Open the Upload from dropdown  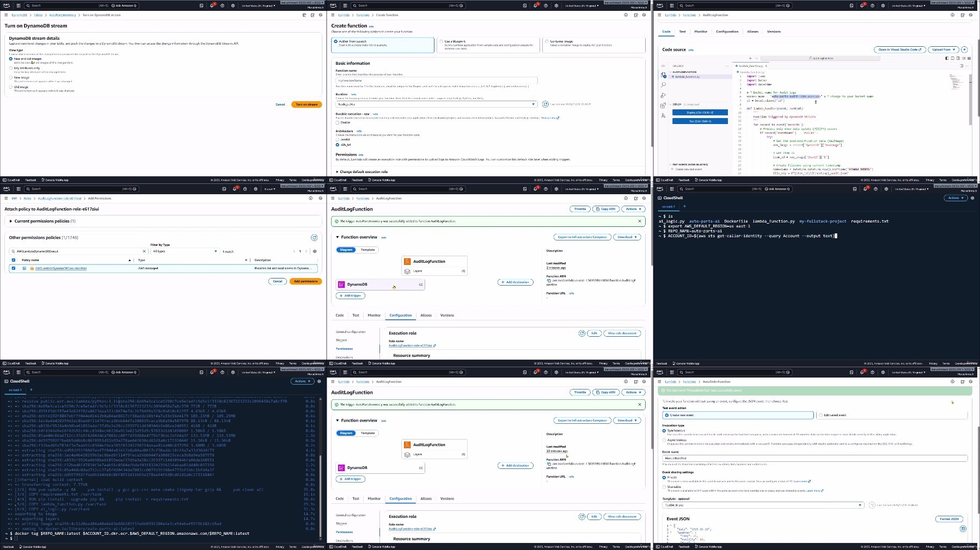[943, 50]
